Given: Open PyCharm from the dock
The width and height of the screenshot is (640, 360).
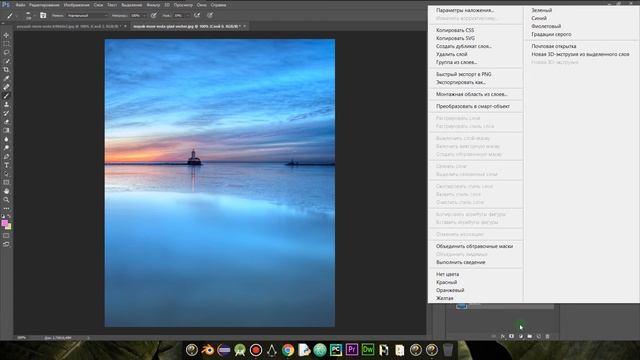Looking at the screenshot, I should coord(336,350).
